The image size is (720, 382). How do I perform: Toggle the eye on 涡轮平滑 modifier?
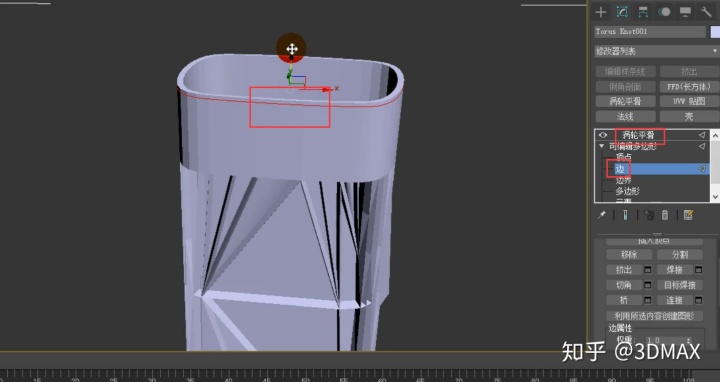pyautogui.click(x=603, y=135)
